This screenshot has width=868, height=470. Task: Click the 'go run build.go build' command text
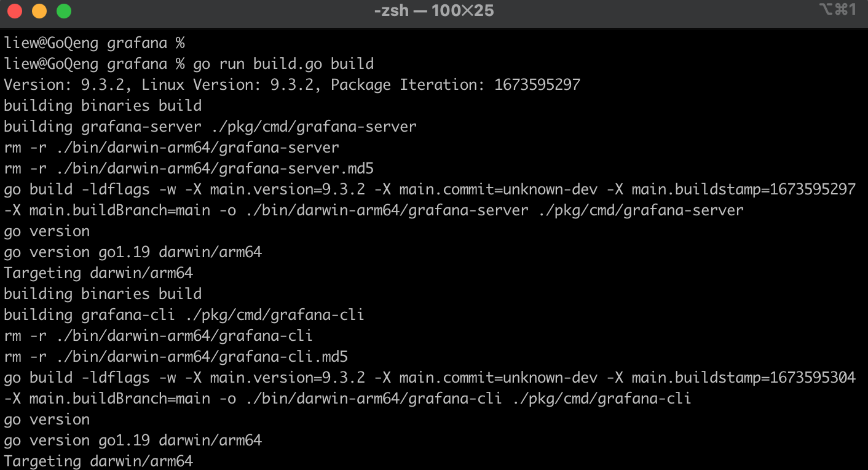tap(283, 64)
